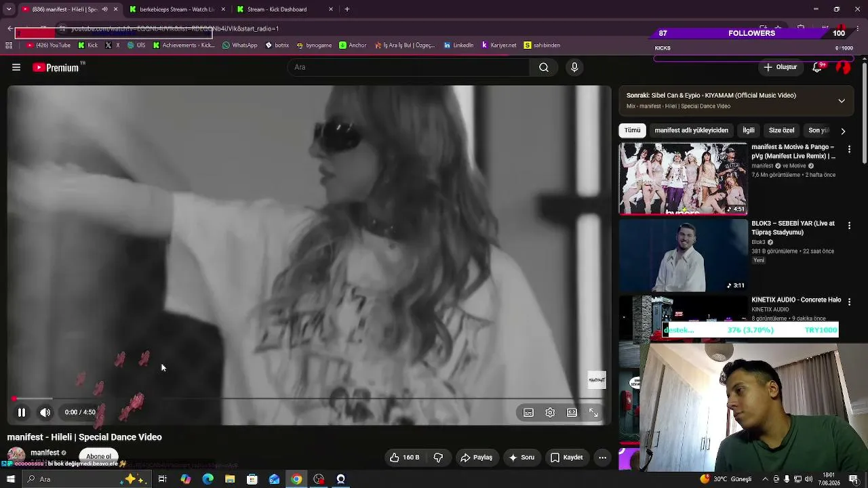This screenshot has width=868, height=488.
Task: Play the BLOK3 SEBEBİ YAR thumbnail
Action: 683,256
